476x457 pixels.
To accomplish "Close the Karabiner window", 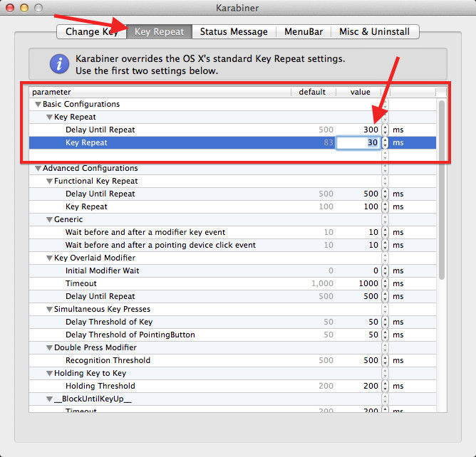I will [x=10, y=8].
